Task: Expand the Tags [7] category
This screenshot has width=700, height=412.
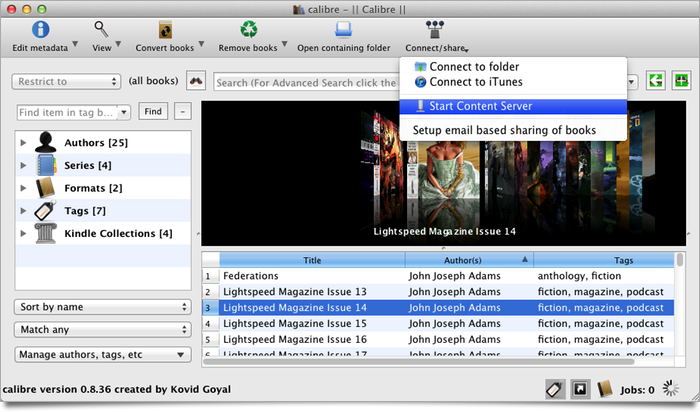Action: coord(23,211)
